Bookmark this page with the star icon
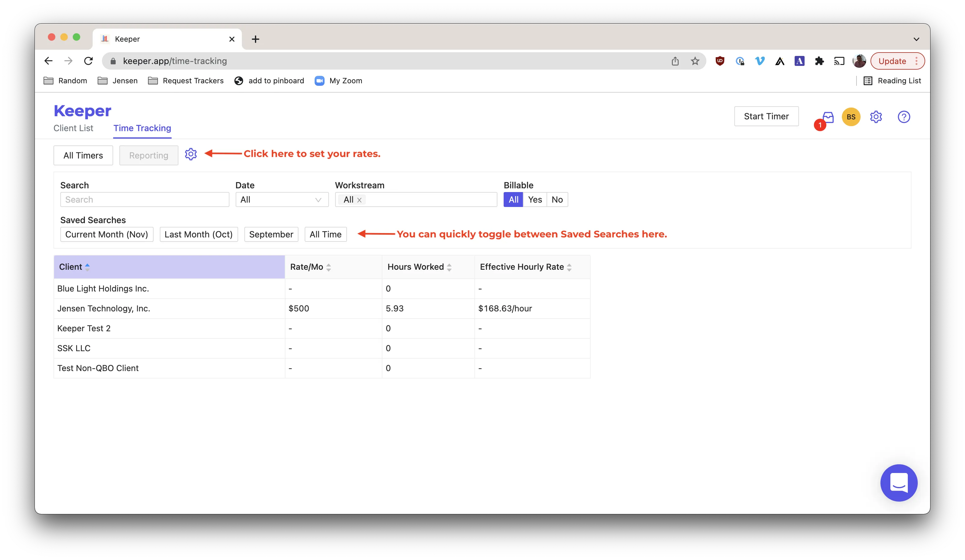 (x=695, y=61)
